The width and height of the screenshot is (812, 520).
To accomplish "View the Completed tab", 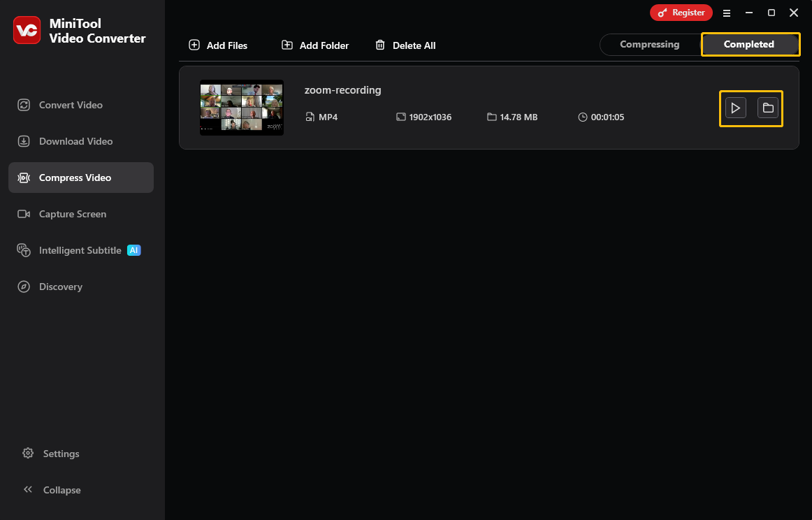I will tap(751, 44).
